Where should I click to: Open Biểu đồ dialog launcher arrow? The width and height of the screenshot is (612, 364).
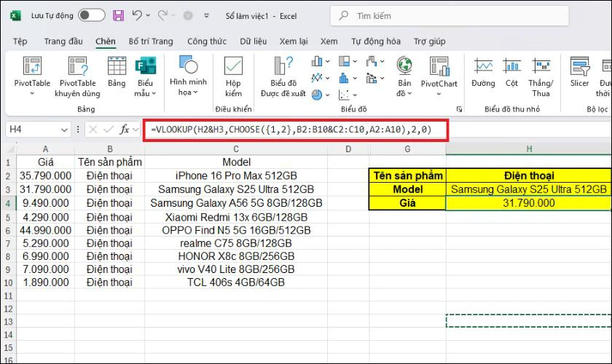460,109
